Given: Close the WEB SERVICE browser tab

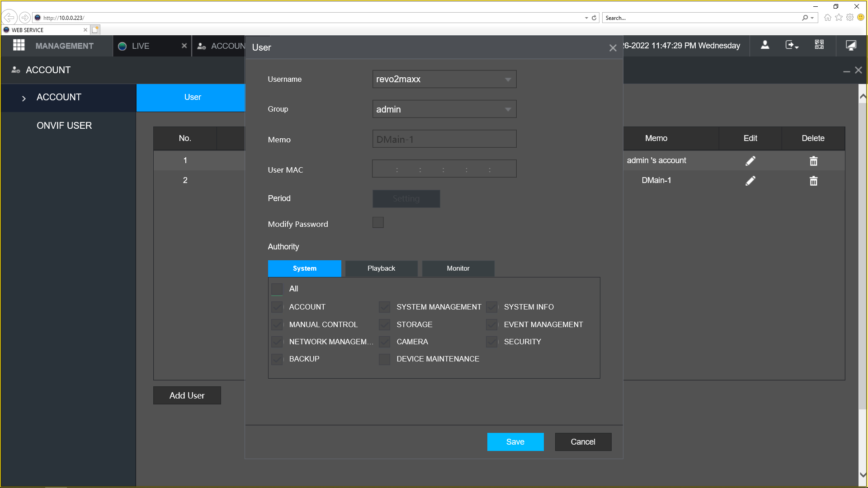Looking at the screenshot, I should click(x=85, y=30).
